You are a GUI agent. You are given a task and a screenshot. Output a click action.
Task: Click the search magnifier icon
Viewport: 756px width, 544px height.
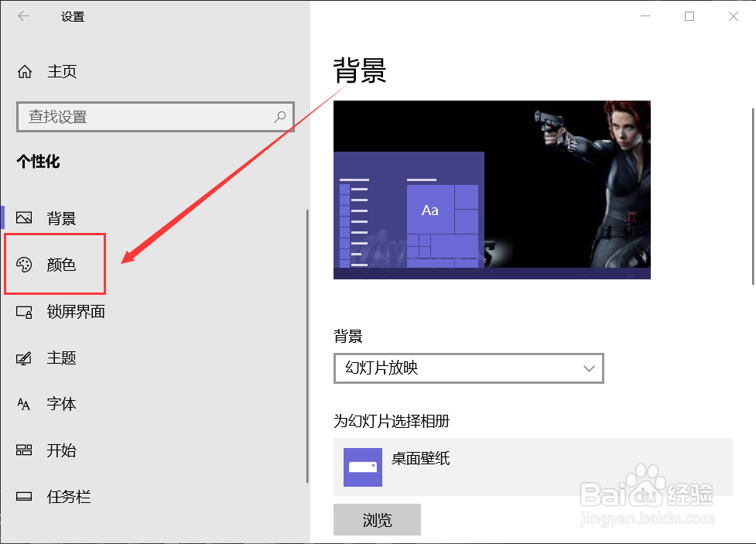click(280, 116)
